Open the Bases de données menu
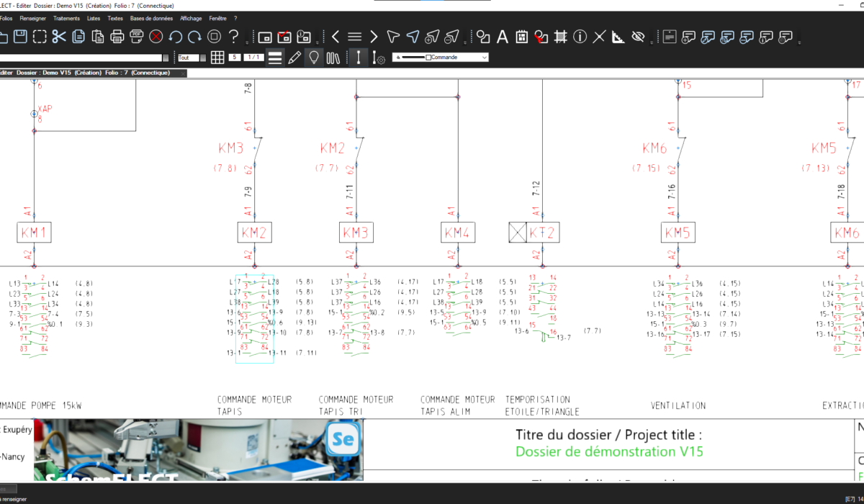The height and width of the screenshot is (504, 864). pyautogui.click(x=151, y=18)
